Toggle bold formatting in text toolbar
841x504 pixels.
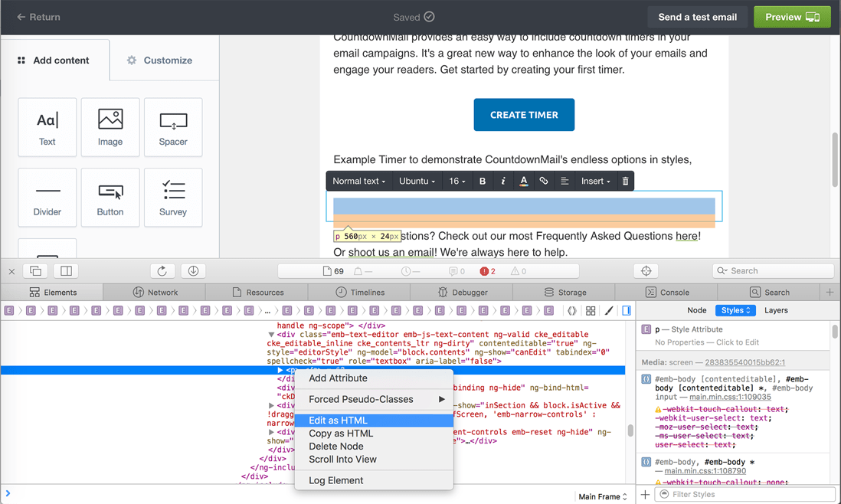[483, 182]
